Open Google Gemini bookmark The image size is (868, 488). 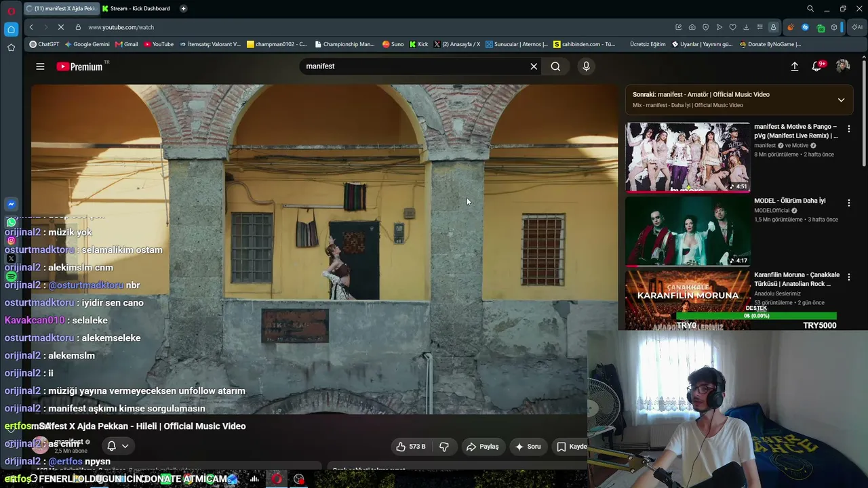point(87,44)
